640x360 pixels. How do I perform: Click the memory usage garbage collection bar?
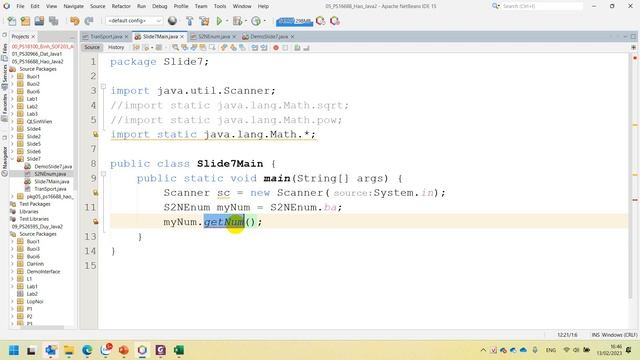click(294, 21)
